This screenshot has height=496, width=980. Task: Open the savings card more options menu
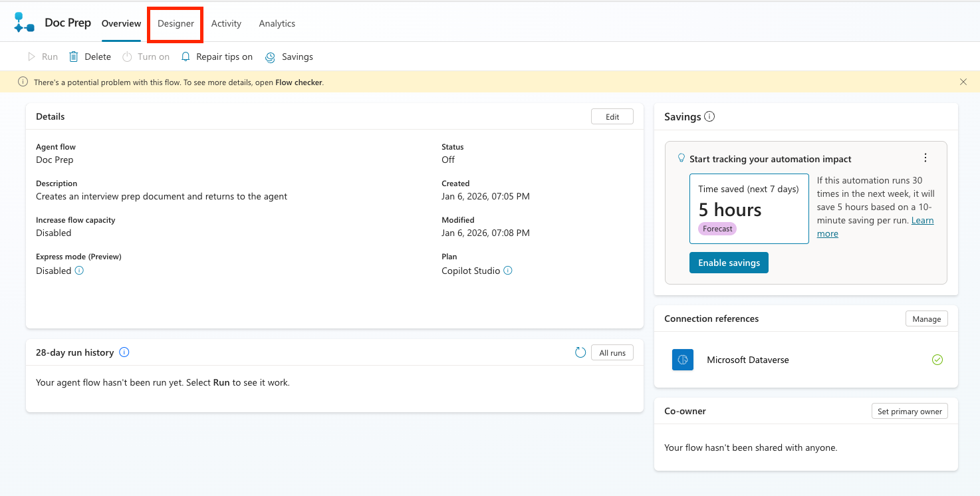925,158
